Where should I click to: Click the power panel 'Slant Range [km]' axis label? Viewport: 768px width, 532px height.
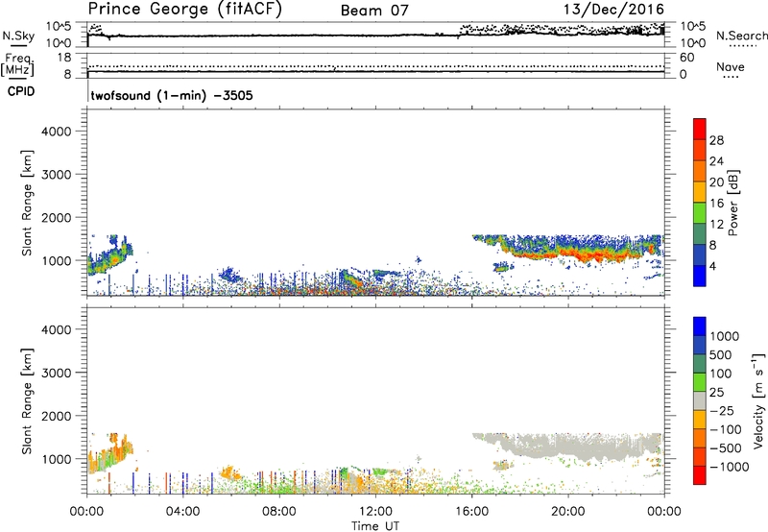27,203
